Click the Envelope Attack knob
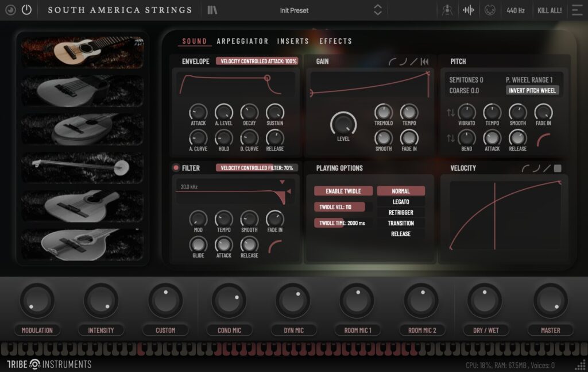The image size is (588, 372). click(x=198, y=112)
